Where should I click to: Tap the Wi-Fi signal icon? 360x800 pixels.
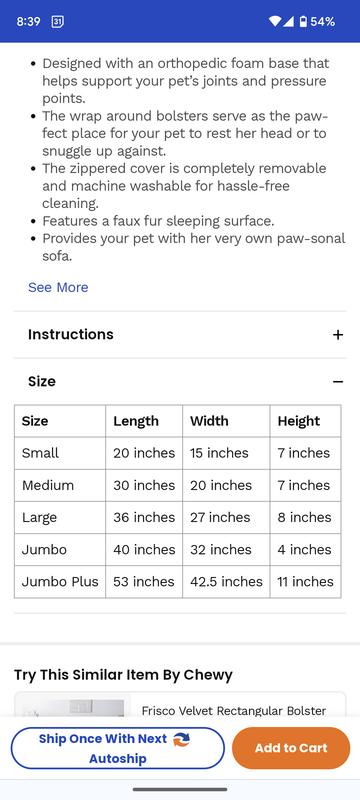coord(275,21)
